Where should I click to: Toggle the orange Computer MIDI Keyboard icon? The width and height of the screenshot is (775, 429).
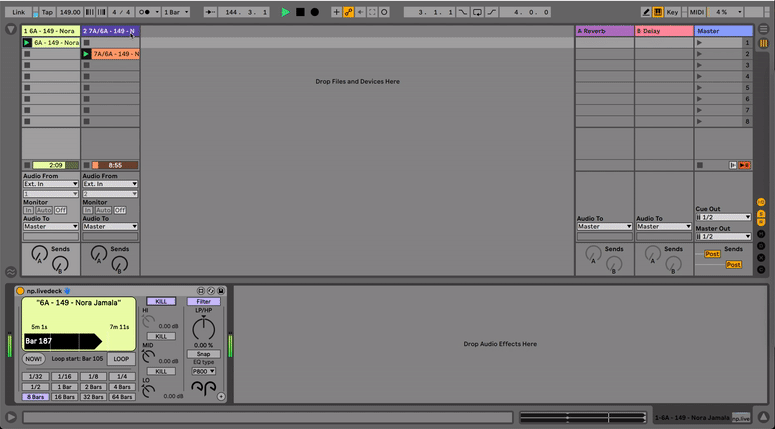pos(658,12)
